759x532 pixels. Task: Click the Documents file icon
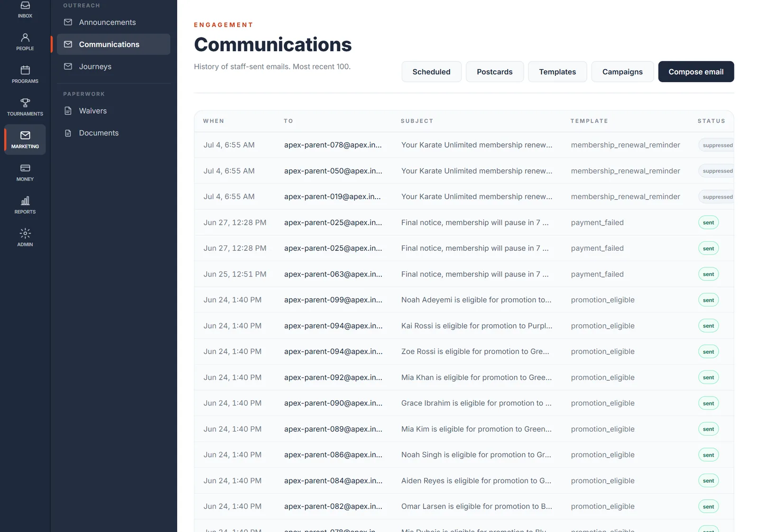[68, 133]
